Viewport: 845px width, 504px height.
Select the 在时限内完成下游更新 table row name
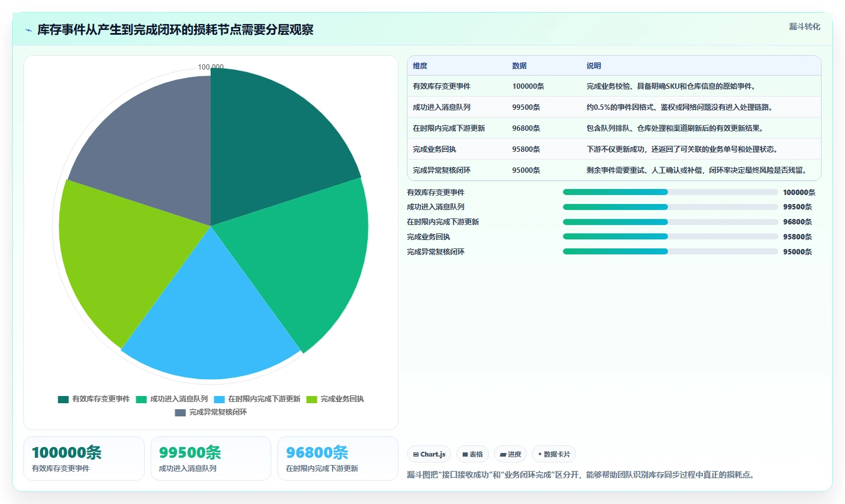click(x=449, y=128)
